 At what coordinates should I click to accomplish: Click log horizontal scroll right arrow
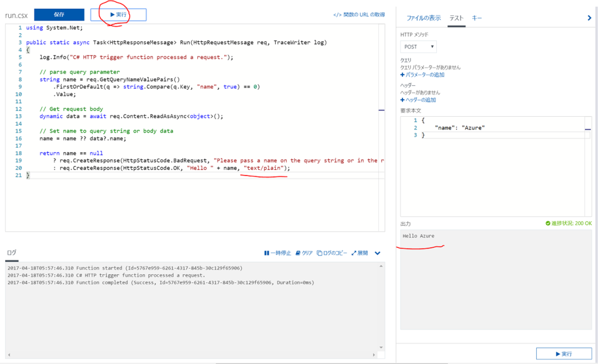point(374,355)
